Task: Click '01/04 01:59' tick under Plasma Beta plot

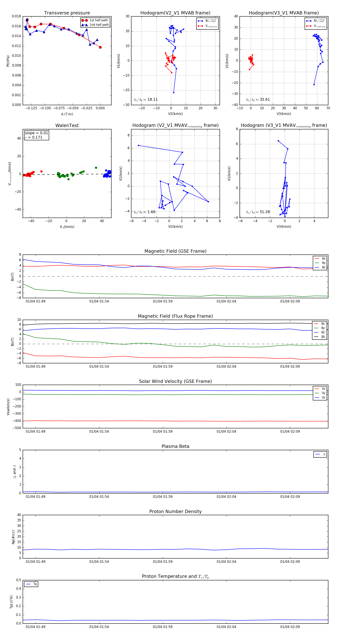Action: coord(163,497)
